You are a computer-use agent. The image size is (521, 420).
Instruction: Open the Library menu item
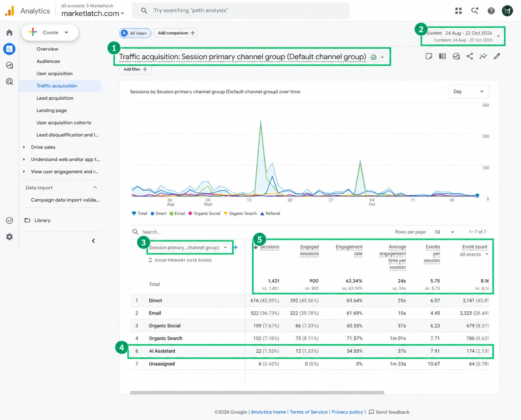(x=42, y=220)
